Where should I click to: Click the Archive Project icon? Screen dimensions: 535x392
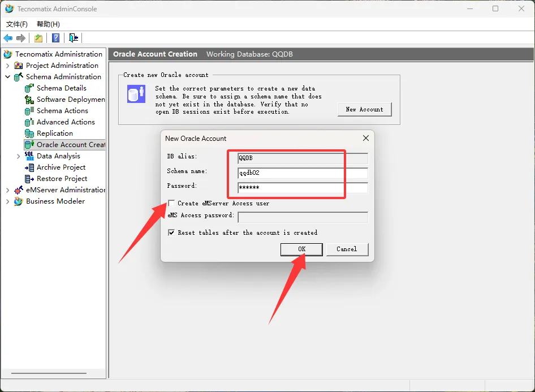[x=29, y=167]
